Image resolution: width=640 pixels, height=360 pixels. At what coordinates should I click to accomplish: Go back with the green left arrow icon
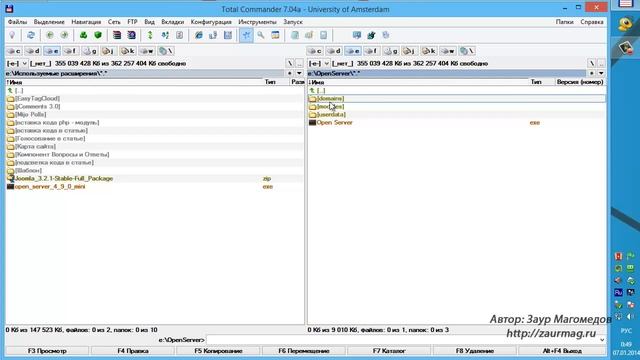coord(50,35)
